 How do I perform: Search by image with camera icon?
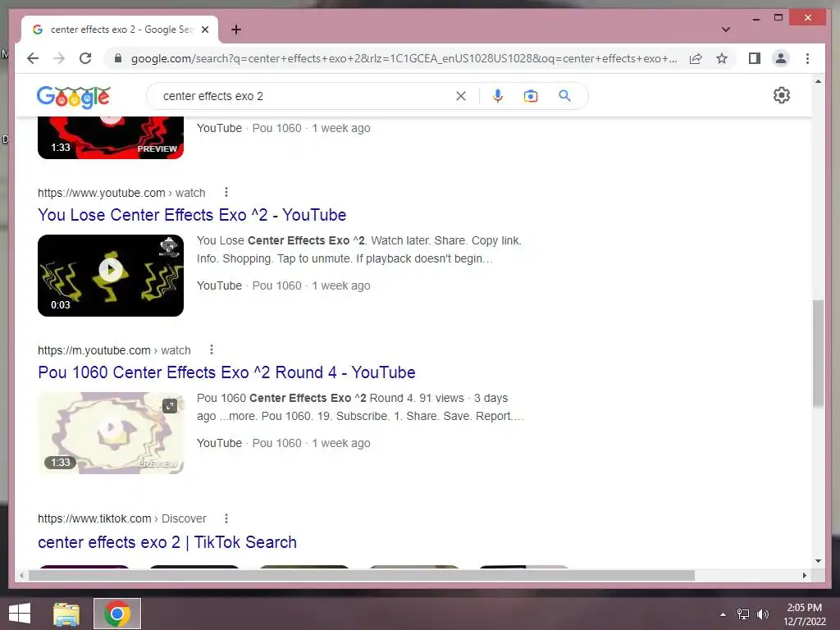[531, 96]
